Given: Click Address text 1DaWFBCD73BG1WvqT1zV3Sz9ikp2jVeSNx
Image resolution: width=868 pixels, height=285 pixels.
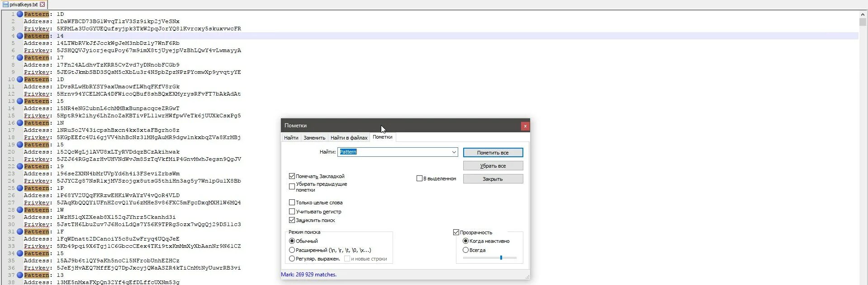Looking at the screenshot, I should [118, 21].
